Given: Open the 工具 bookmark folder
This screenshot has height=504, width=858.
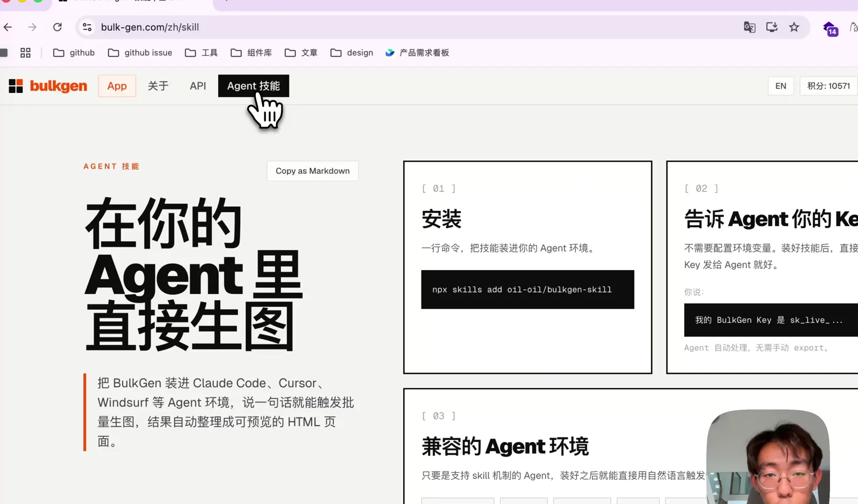Looking at the screenshot, I should pos(201,53).
